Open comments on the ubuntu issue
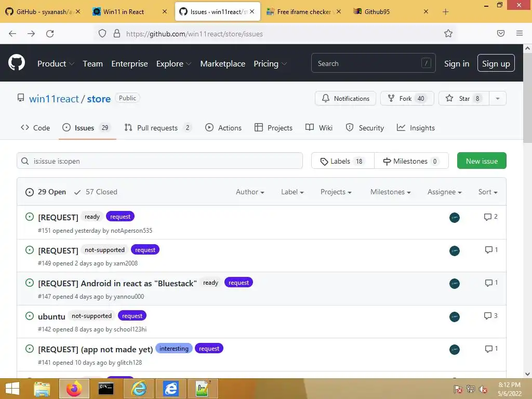 tap(490, 316)
